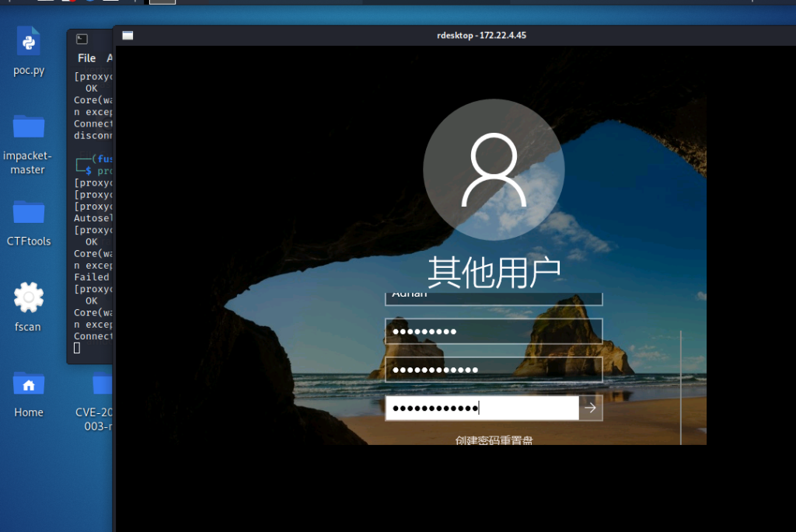The width and height of the screenshot is (796, 532).
Task: Click the active white password field
Action: click(x=482, y=408)
